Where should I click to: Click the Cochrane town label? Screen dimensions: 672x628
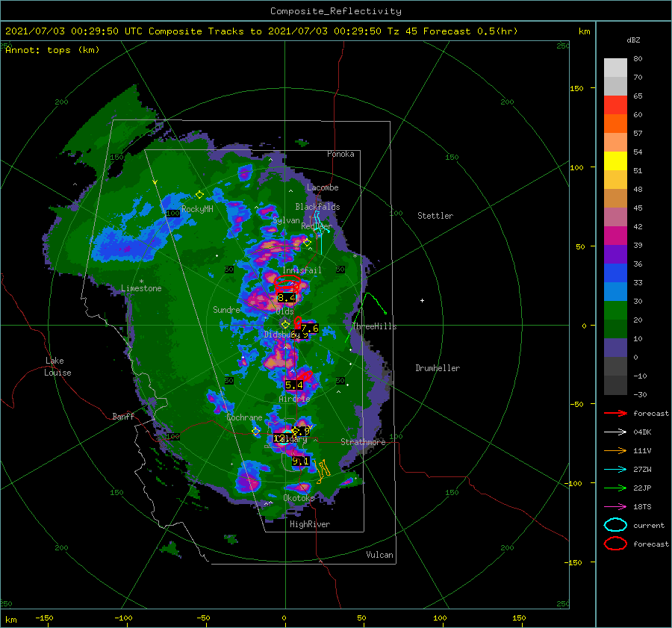(244, 417)
